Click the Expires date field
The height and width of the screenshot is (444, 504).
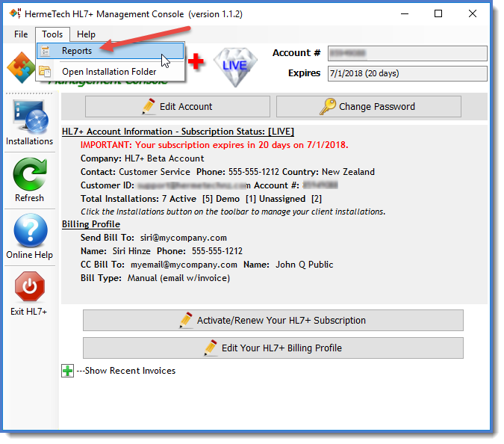pos(407,73)
